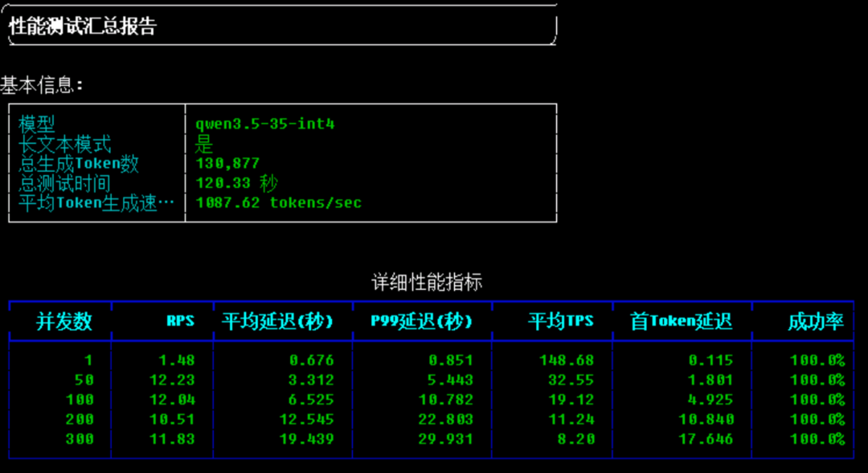The height and width of the screenshot is (473, 868).
Task: Select average TPS 8.20
Action: click(x=576, y=439)
